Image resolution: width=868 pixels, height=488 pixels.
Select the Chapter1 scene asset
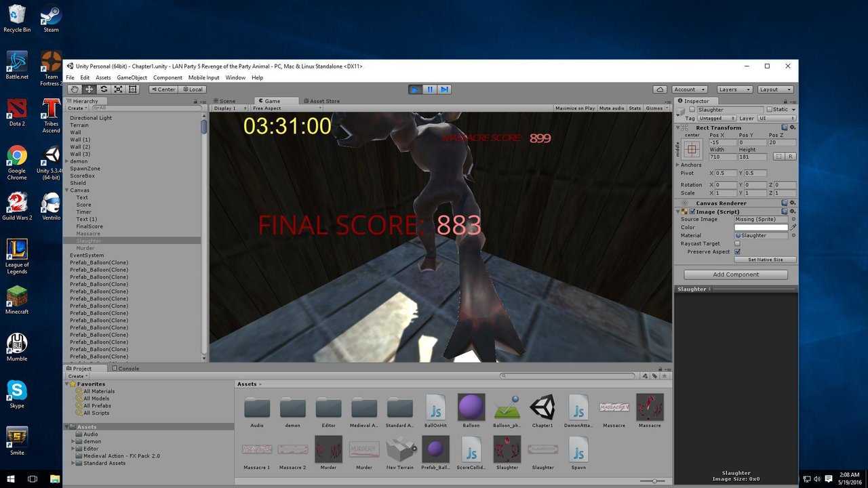pyautogui.click(x=542, y=411)
